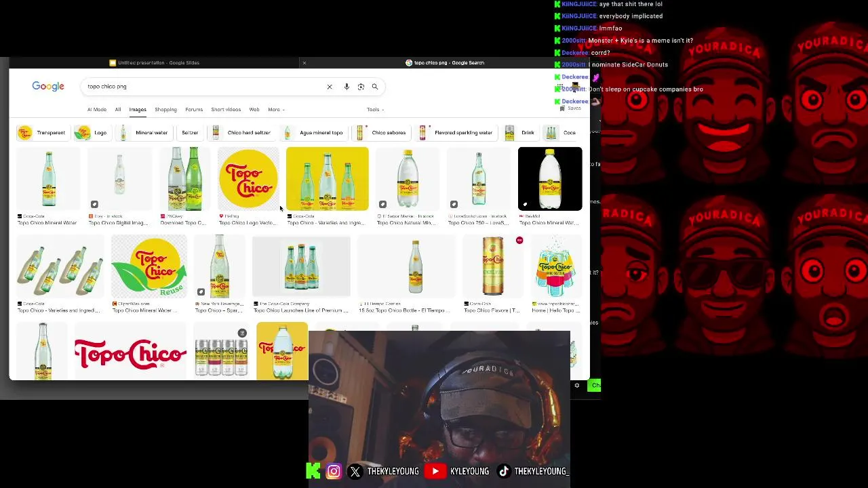Open Google Lens camera search icon
868x488 pixels.
pos(361,87)
